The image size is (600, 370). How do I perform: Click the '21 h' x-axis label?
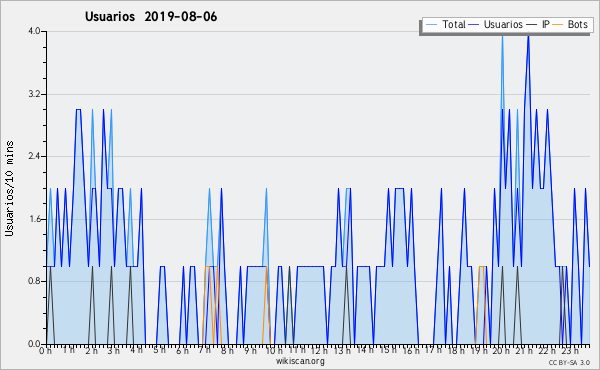(525, 351)
